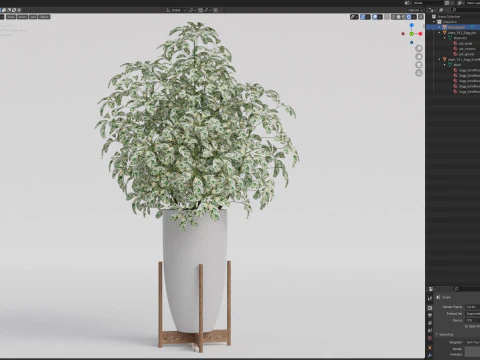480x360 pixels.
Task: Switch to wireframe viewport shading
Action: pyautogui.click(x=394, y=17)
